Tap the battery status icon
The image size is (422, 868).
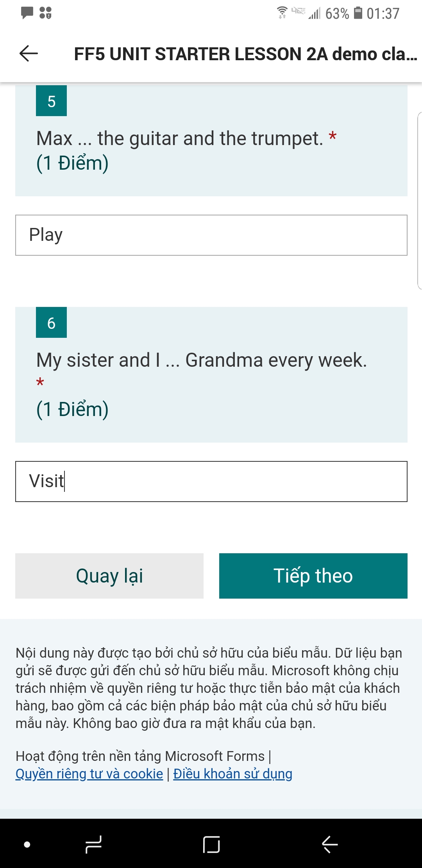(x=358, y=13)
